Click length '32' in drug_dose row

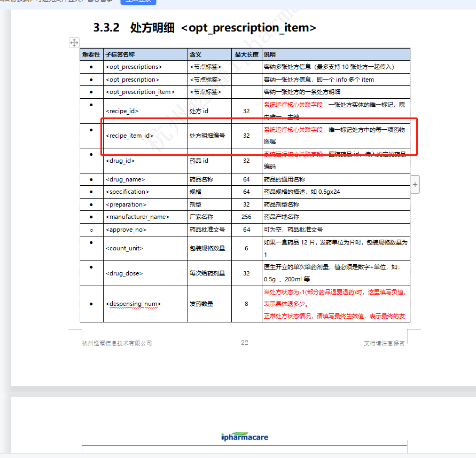point(246,273)
